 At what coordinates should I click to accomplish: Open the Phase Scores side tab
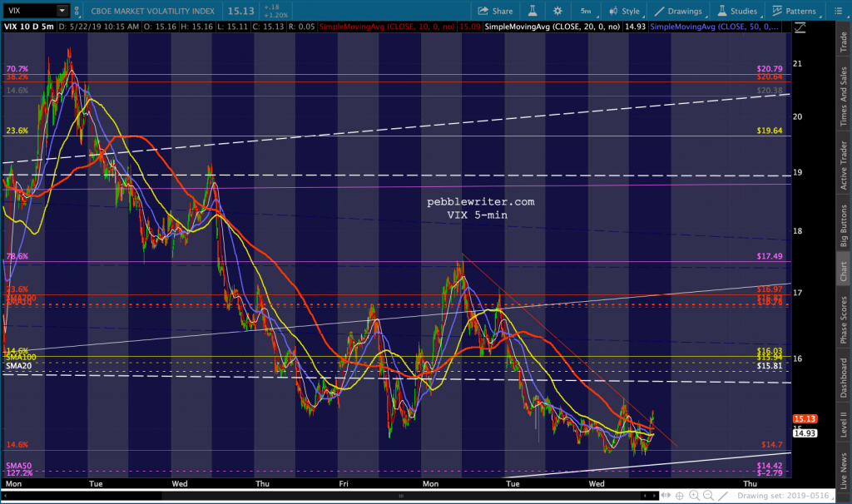[844, 320]
